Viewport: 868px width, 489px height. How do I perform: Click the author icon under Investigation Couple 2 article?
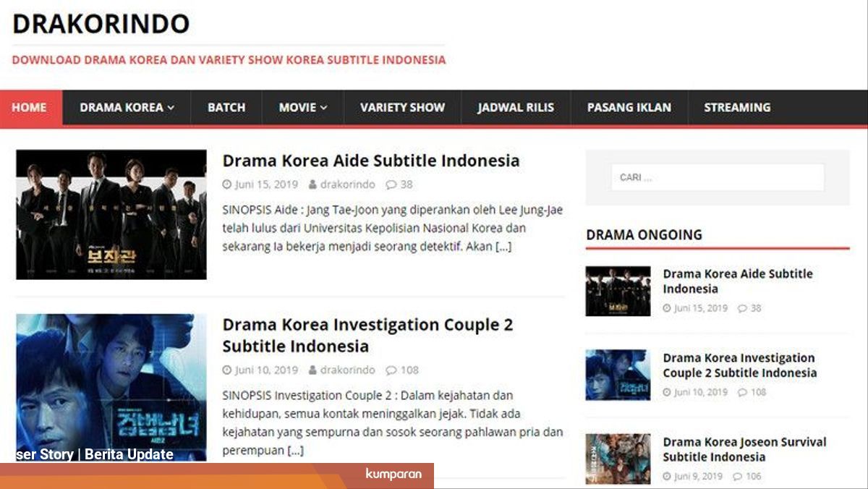[312, 370]
